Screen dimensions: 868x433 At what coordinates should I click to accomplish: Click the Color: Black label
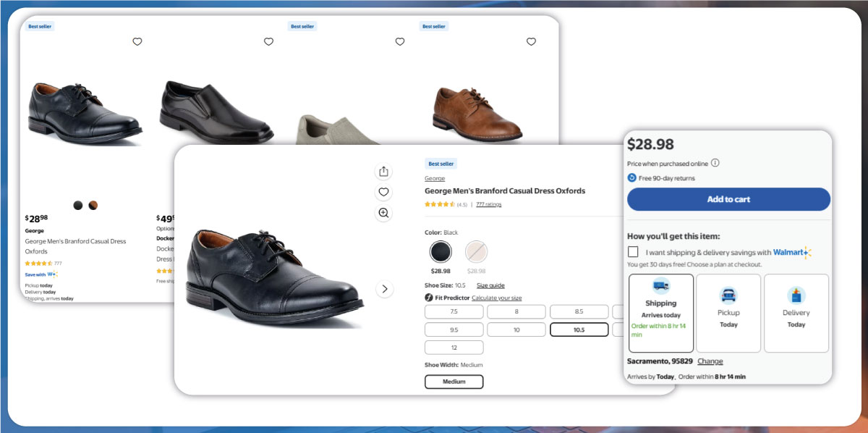[x=441, y=232]
